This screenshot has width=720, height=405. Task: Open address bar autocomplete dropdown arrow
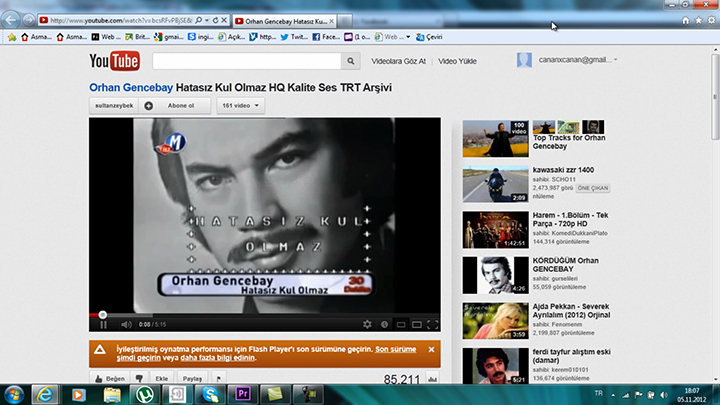[207, 20]
